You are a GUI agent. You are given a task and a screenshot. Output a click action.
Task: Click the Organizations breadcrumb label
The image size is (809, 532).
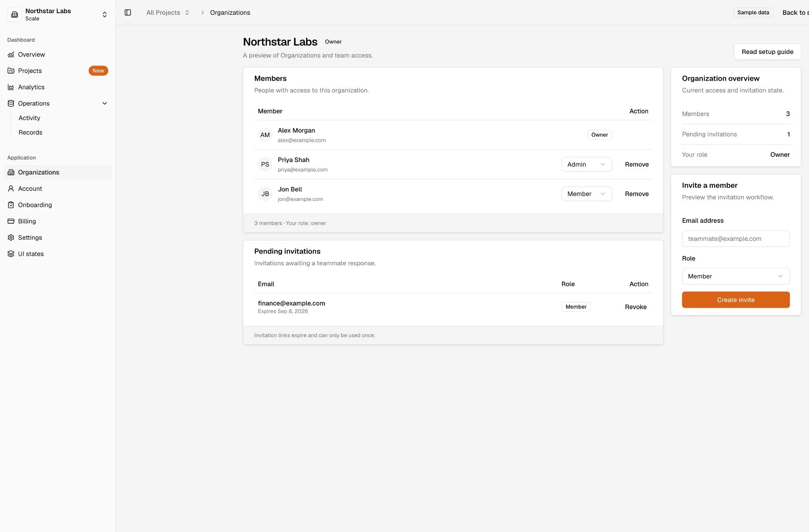(x=230, y=12)
